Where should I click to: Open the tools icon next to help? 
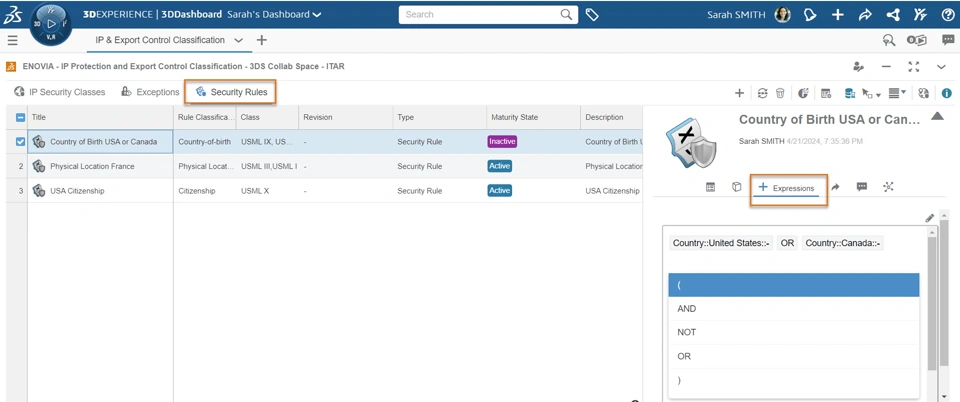coord(920,15)
